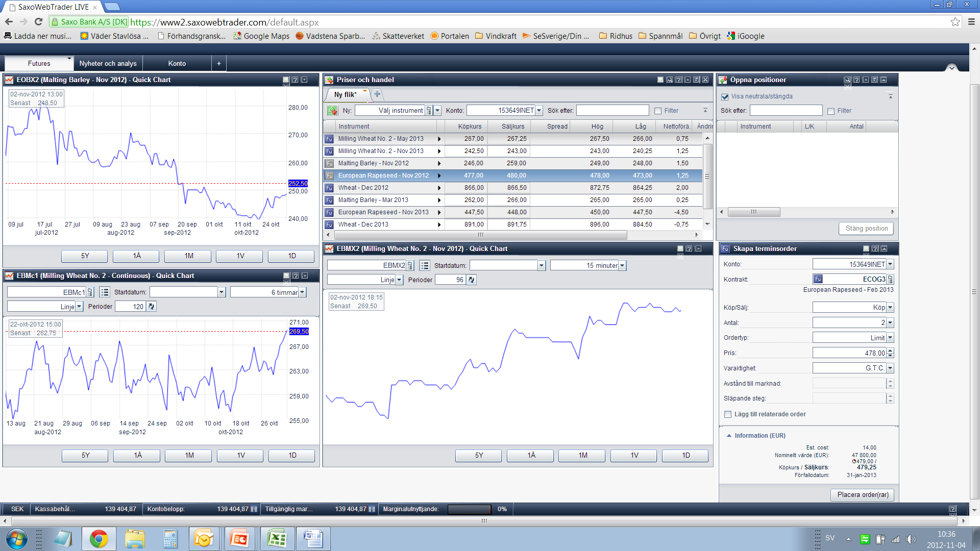Image resolution: width=980 pixels, height=551 pixels.
Task: Click the Pris input field showing 478,00
Action: click(849, 353)
